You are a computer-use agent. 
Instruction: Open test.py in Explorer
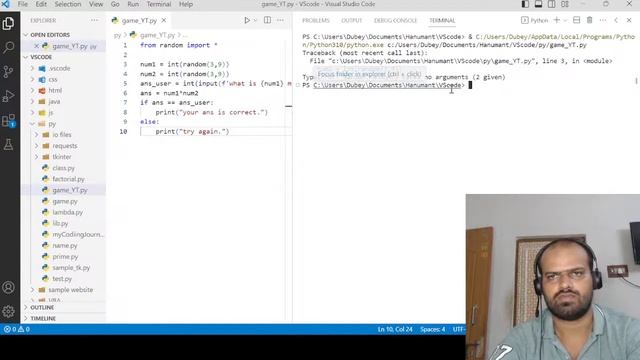(62, 278)
